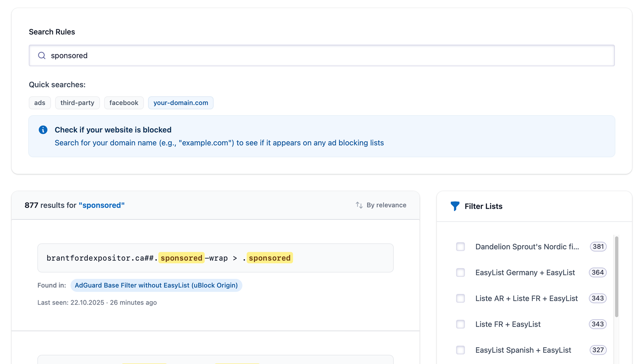Viewport: 642px width, 364px height.
Task: Enable Liste AR + Liste FR + EasyList
Action: (x=460, y=298)
